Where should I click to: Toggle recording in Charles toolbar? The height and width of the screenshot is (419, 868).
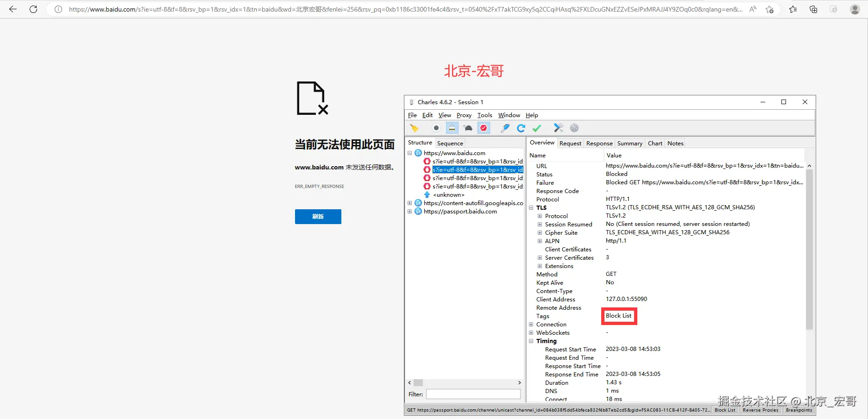pos(436,128)
